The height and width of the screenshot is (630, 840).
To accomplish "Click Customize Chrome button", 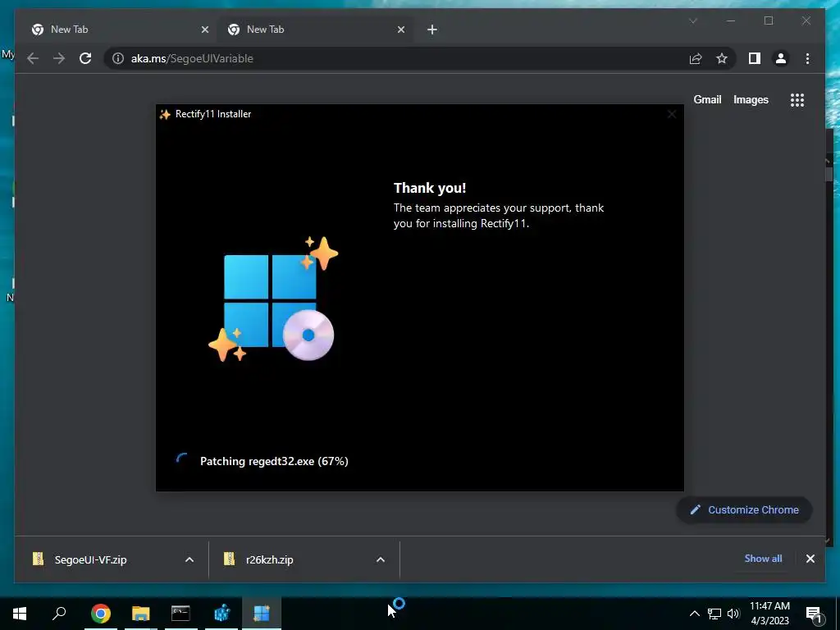I will pos(745,510).
